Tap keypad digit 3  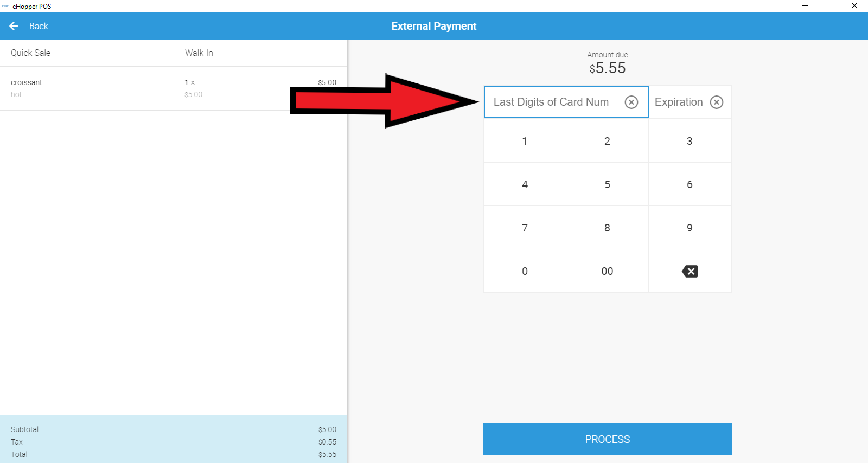[x=690, y=141]
